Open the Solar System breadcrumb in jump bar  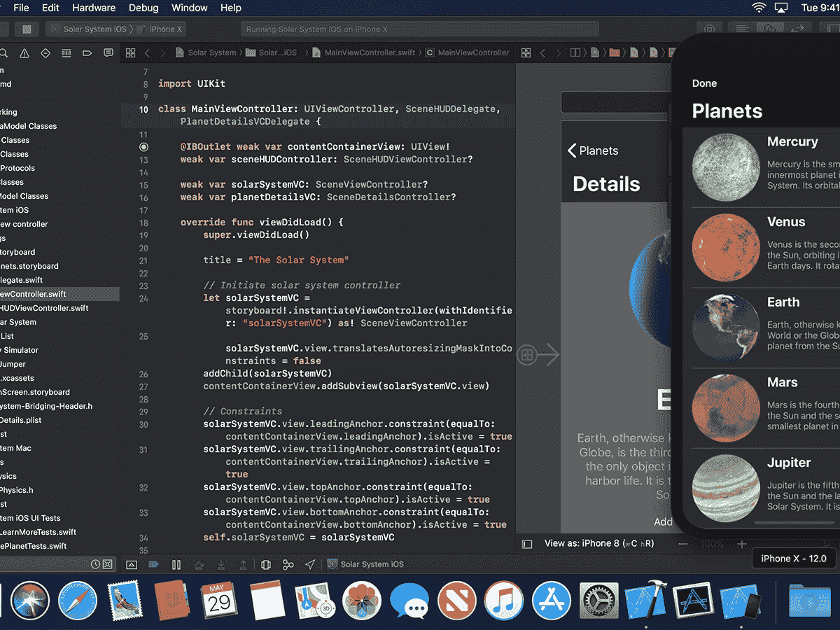click(x=206, y=52)
